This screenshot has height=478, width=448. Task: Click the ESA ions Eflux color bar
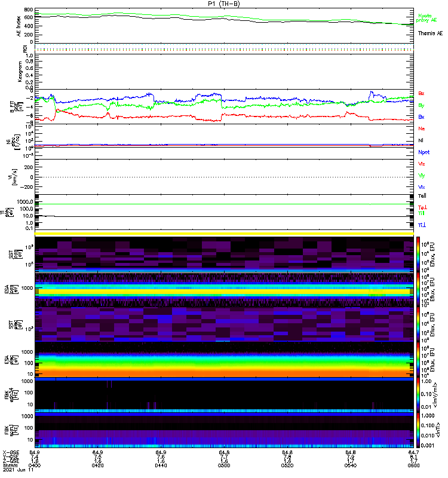[x=418, y=290]
